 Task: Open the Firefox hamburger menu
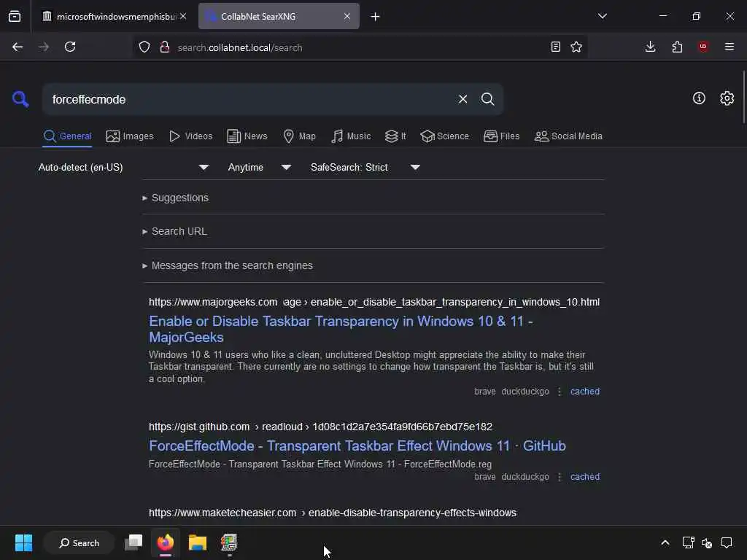[729, 47]
